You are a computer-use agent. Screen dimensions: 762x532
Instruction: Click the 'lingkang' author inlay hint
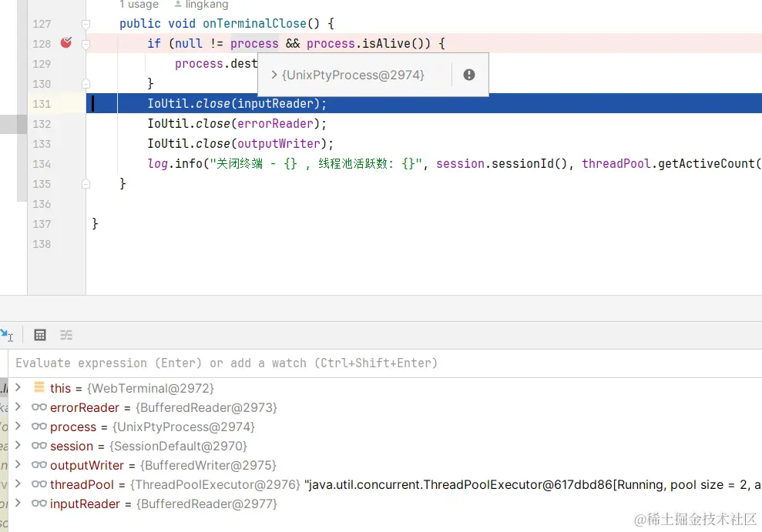click(201, 5)
